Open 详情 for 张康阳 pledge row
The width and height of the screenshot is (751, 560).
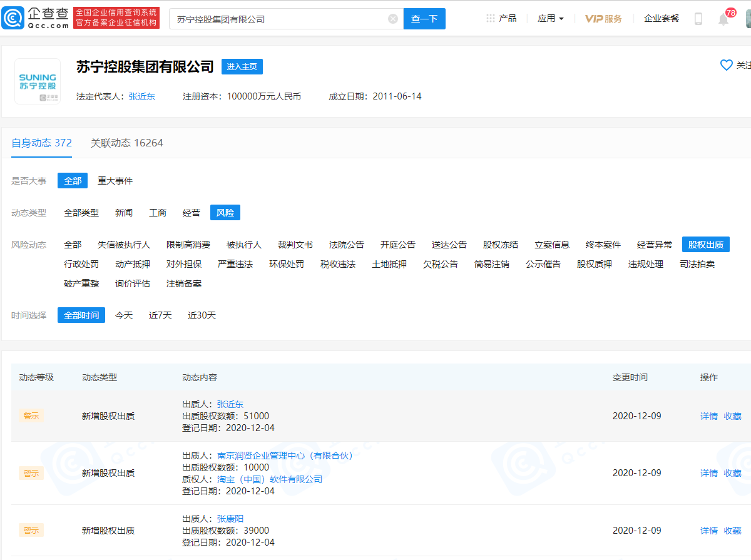tap(709, 531)
